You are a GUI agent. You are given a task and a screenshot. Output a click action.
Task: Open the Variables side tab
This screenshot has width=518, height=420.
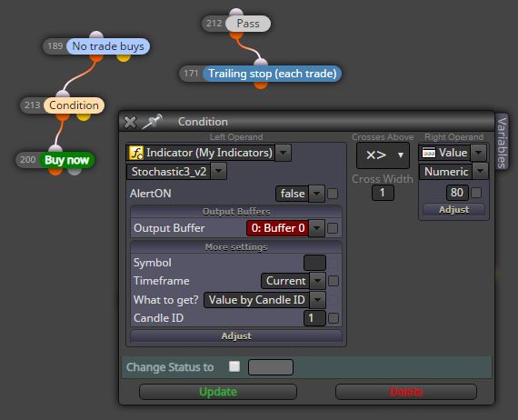click(x=502, y=143)
